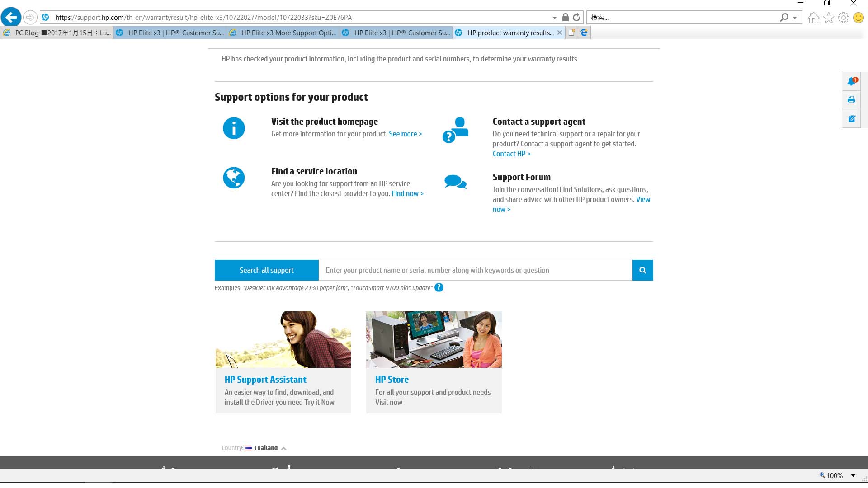The height and width of the screenshot is (488, 868).
Task: Click the smiley feedback icon
Action: (x=858, y=18)
